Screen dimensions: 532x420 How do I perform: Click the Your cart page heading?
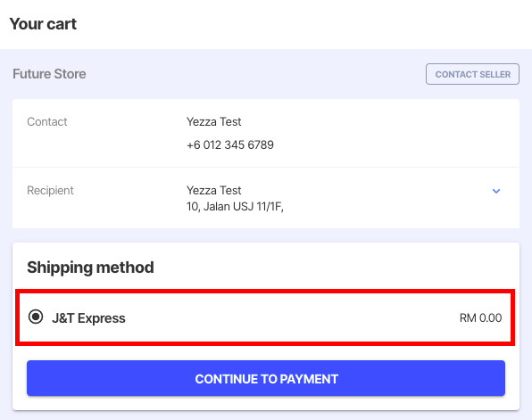(x=43, y=24)
